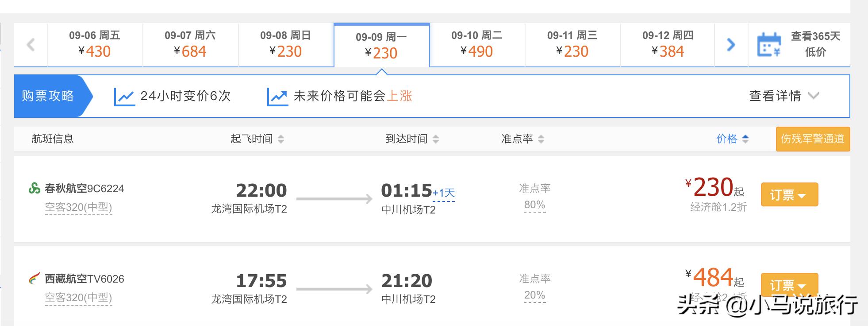
Task: Click the 伤残军警通道 button
Action: click(813, 139)
